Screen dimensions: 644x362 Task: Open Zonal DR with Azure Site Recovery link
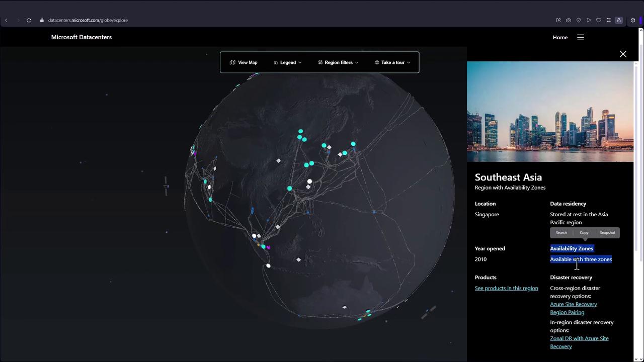[x=579, y=342]
